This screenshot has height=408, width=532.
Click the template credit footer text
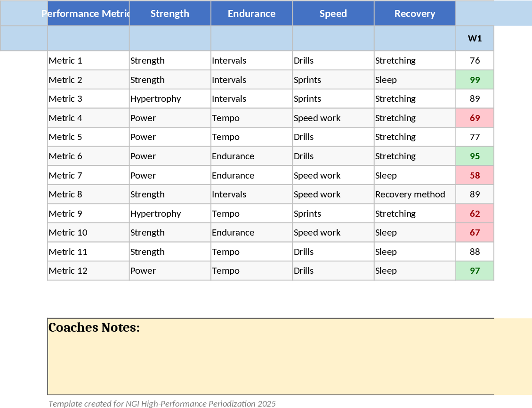[162, 404]
